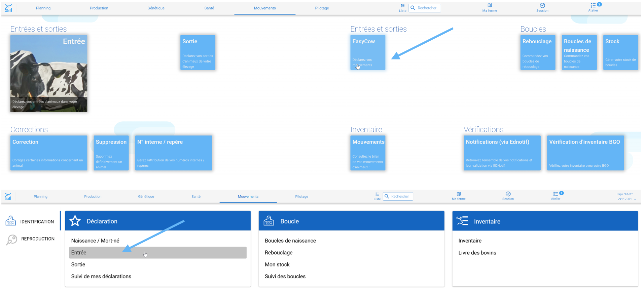Open Génétique tab in bottom bar
The height and width of the screenshot is (292, 644).
(x=146, y=197)
